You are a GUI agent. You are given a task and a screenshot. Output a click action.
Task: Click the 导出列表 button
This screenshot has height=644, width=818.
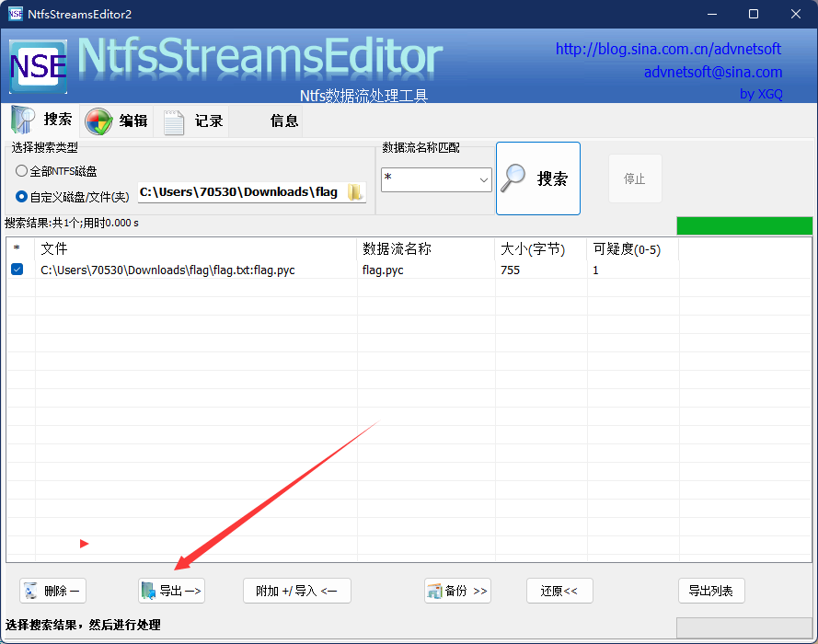coord(711,591)
